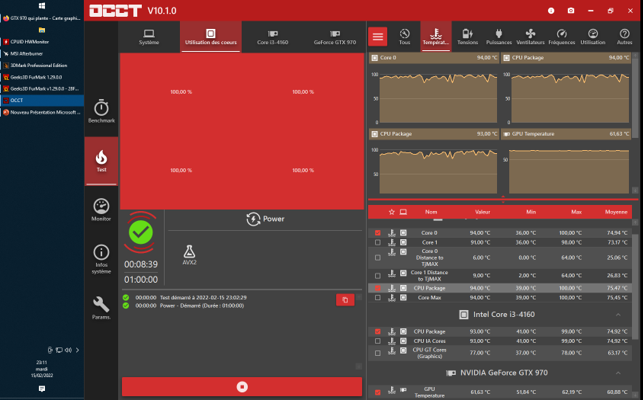Click the 94,00 °C value in Core Max row
Screen dimensions: 643x400
[479, 297]
